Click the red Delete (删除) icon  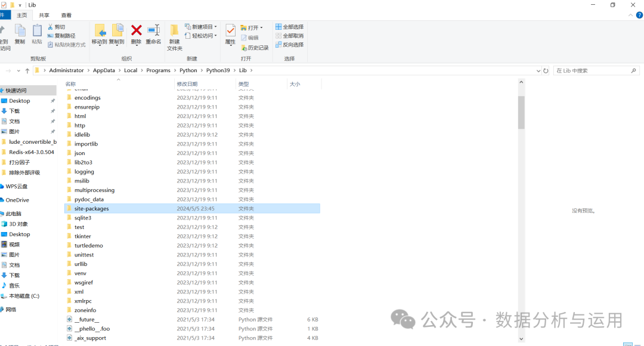tap(136, 29)
